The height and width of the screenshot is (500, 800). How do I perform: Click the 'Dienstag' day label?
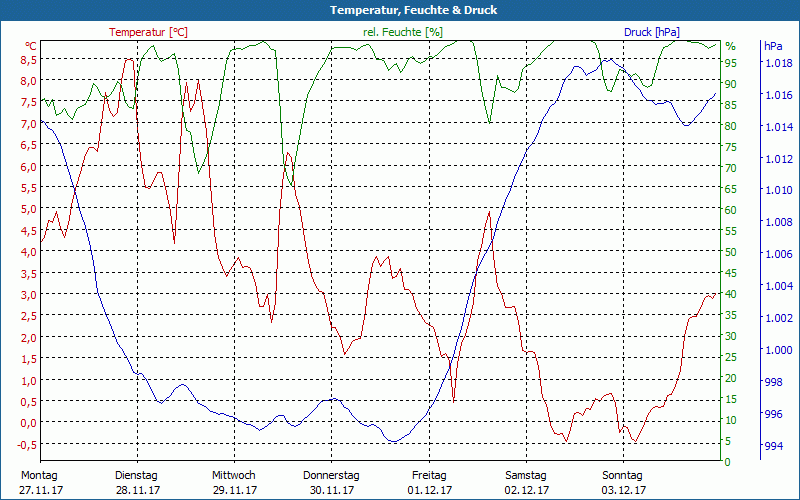pos(136,476)
